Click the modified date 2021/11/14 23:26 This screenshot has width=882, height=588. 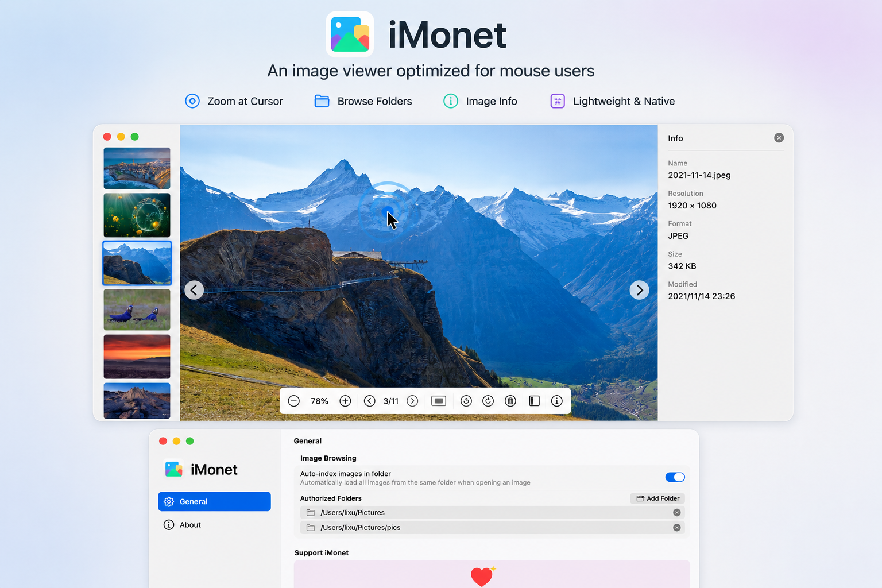(x=702, y=296)
